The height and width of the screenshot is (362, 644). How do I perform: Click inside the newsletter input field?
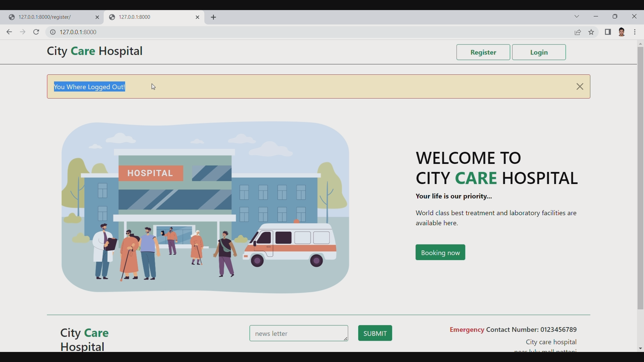pyautogui.click(x=299, y=333)
